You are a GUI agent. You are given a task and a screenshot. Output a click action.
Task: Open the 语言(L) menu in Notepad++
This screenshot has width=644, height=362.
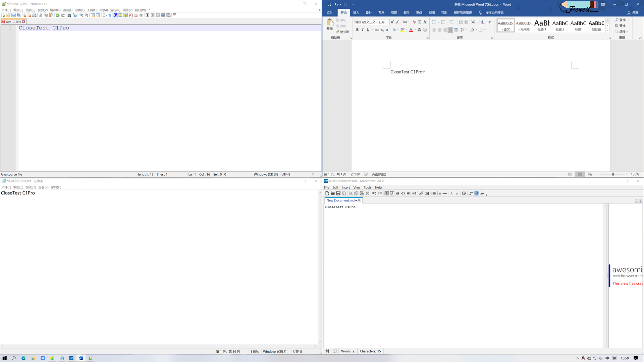(x=67, y=10)
